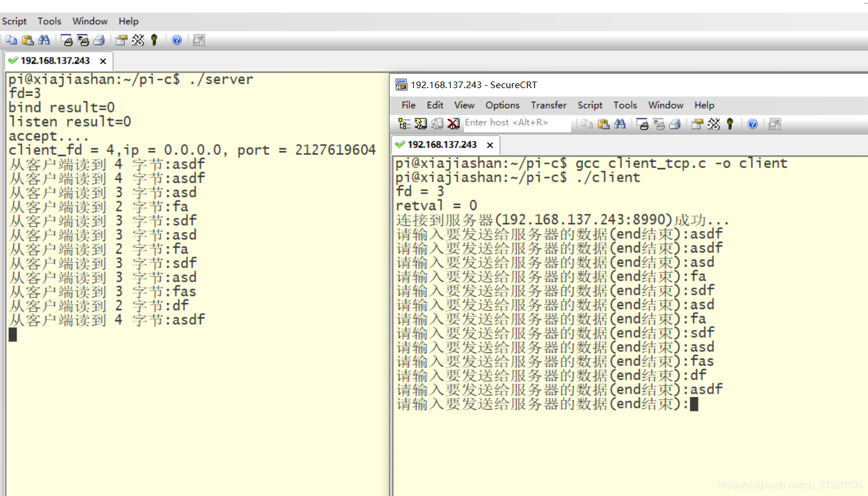This screenshot has width=868, height=496.
Task: Click Print Selection icon in right SecureCRT toolbar
Action: [x=659, y=124]
